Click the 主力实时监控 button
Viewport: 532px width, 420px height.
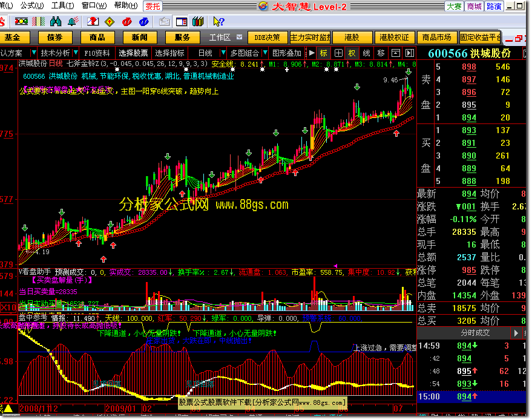[x=310, y=38]
